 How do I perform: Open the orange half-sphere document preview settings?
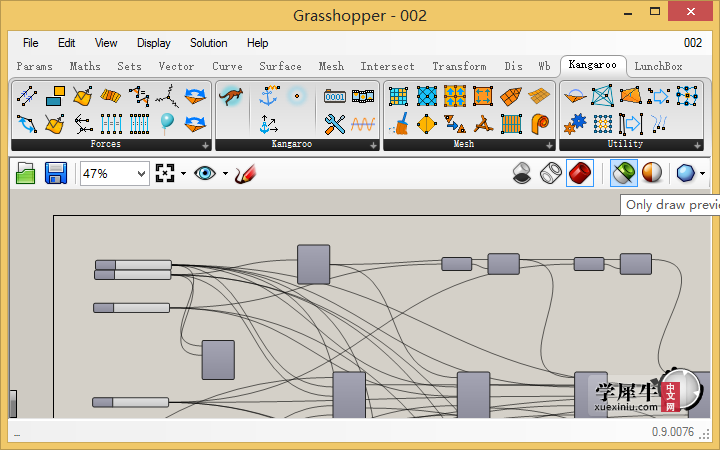pyautogui.click(x=652, y=173)
